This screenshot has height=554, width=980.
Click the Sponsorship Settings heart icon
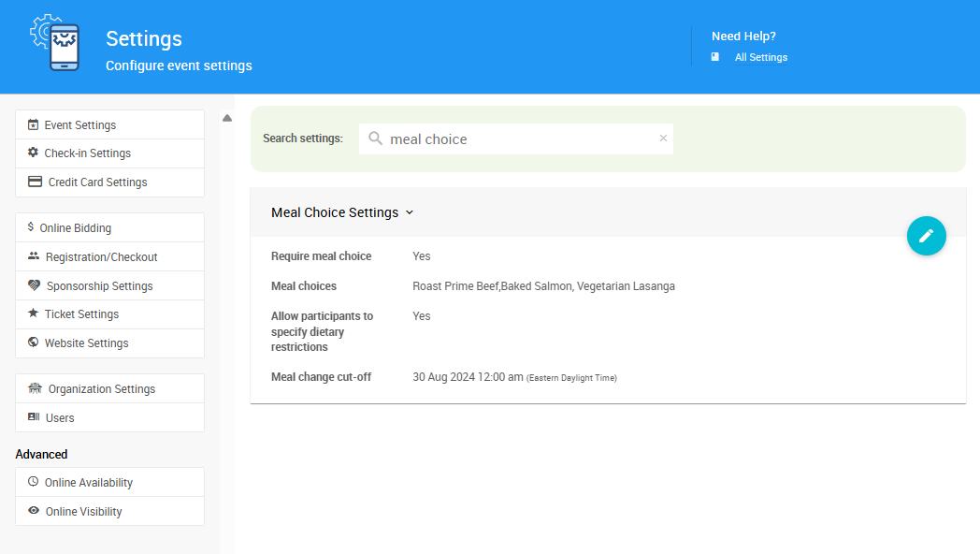(x=35, y=285)
